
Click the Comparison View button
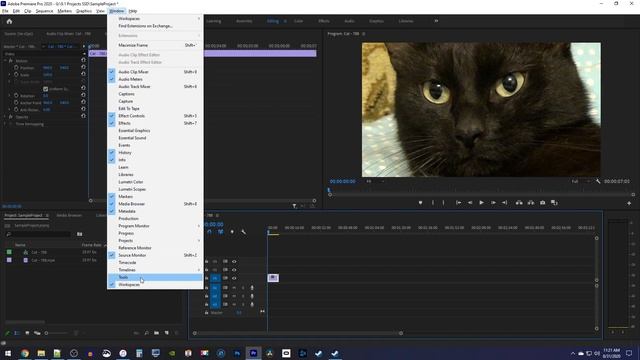click(x=554, y=202)
